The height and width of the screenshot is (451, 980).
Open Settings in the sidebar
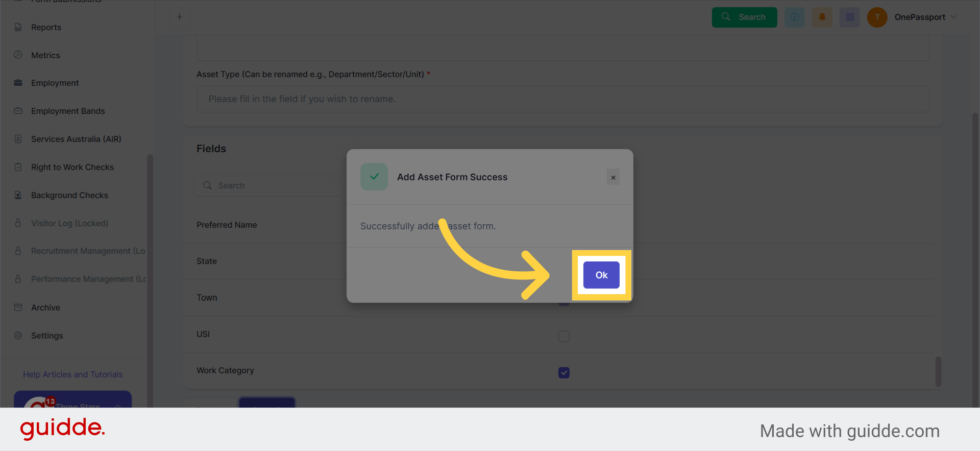(x=47, y=336)
